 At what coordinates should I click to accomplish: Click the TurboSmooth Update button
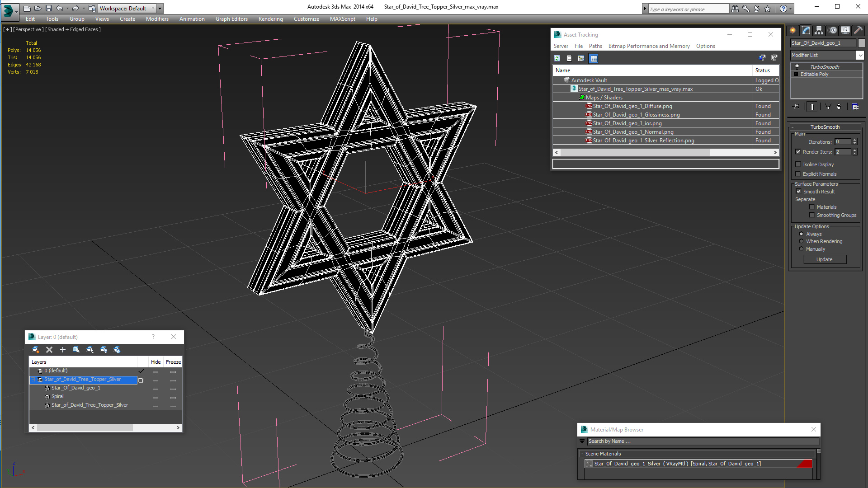825,259
